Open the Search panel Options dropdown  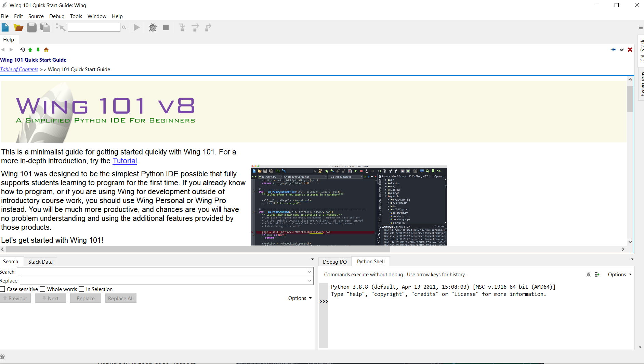(x=300, y=298)
